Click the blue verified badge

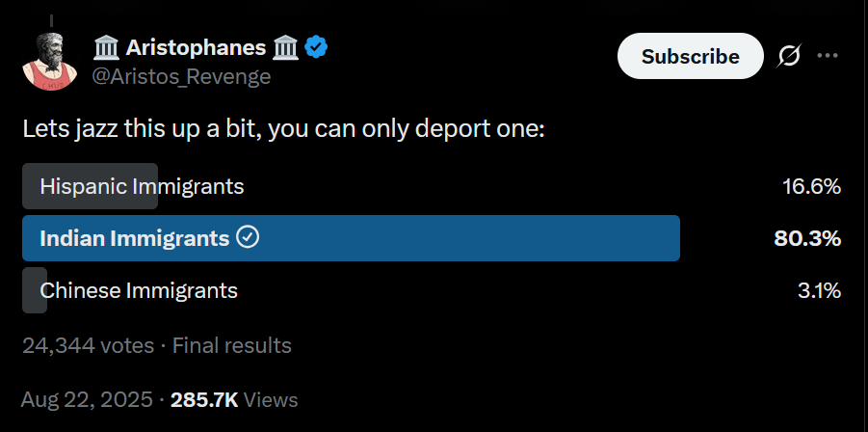(x=317, y=46)
